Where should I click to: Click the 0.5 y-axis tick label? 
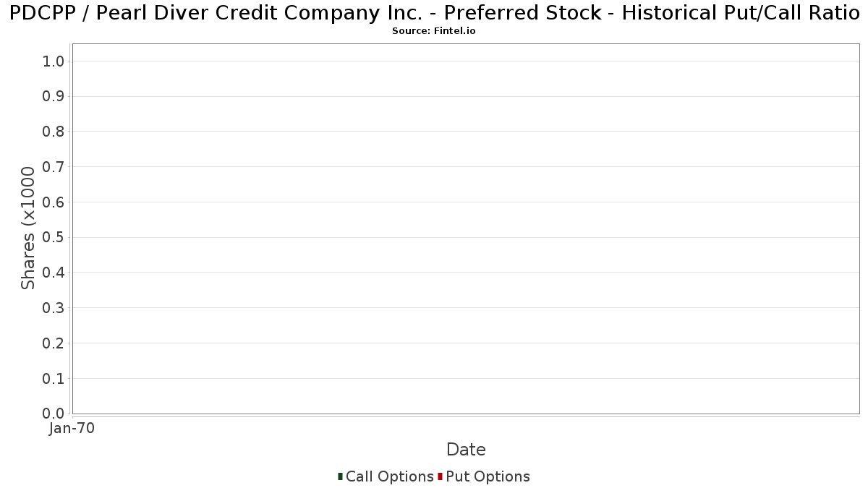coord(54,238)
